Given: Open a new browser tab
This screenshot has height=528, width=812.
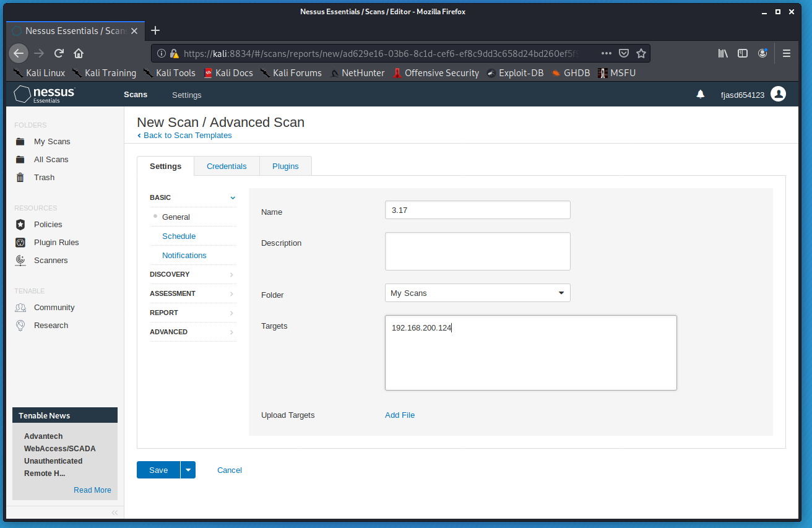Looking at the screenshot, I should [x=155, y=30].
